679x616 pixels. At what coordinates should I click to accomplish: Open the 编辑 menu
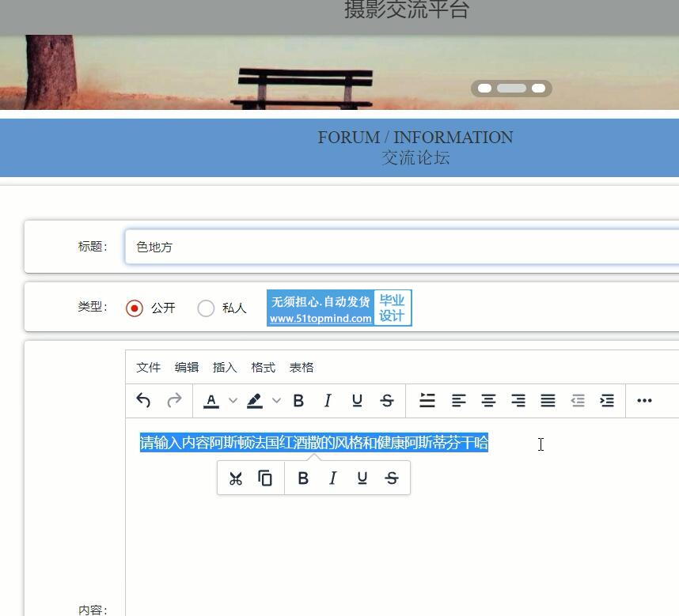(187, 368)
